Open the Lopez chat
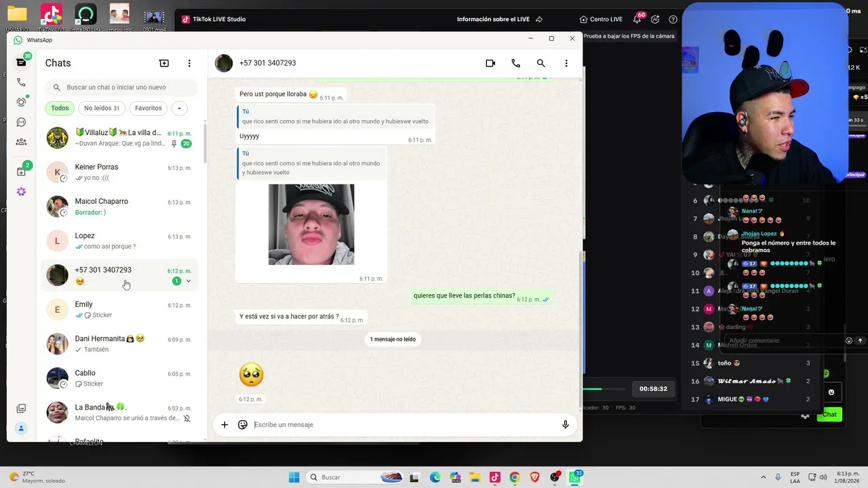Viewport: 868px width, 488px height. [x=119, y=241]
